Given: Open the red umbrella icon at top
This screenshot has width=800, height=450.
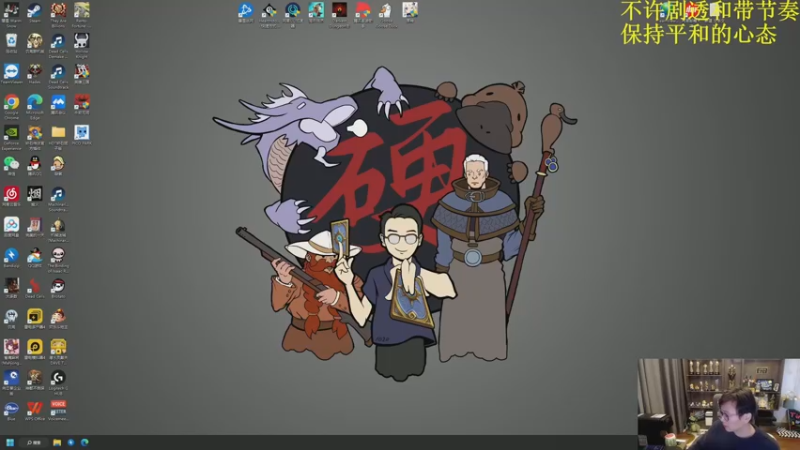Looking at the screenshot, I should click(363, 10).
